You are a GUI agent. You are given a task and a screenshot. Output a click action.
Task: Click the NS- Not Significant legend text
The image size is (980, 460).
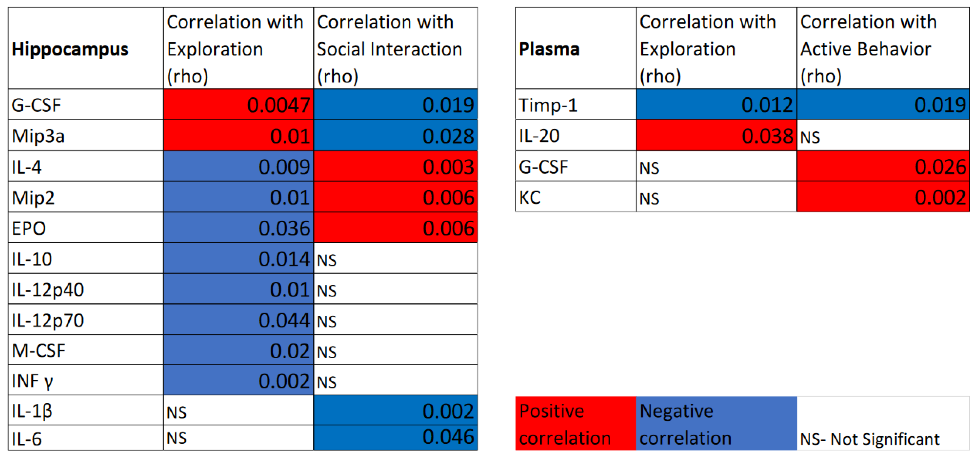pyautogui.click(x=869, y=439)
